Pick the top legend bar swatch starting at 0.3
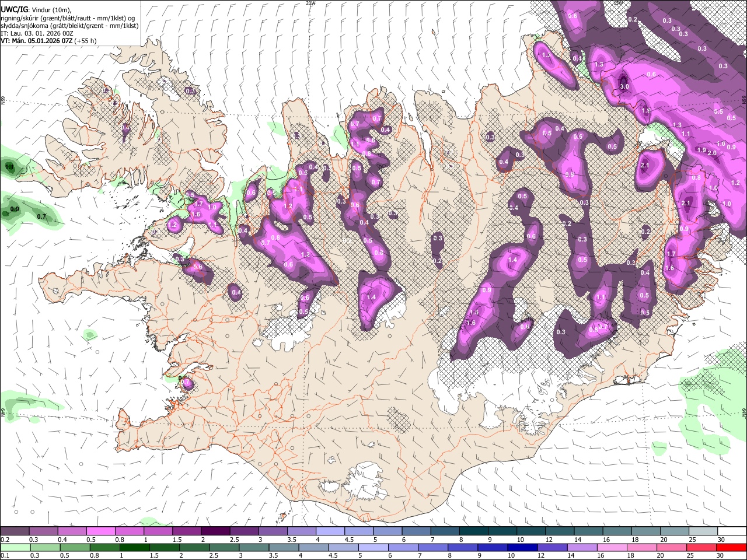The image size is (747, 560). pyautogui.click(x=43, y=531)
